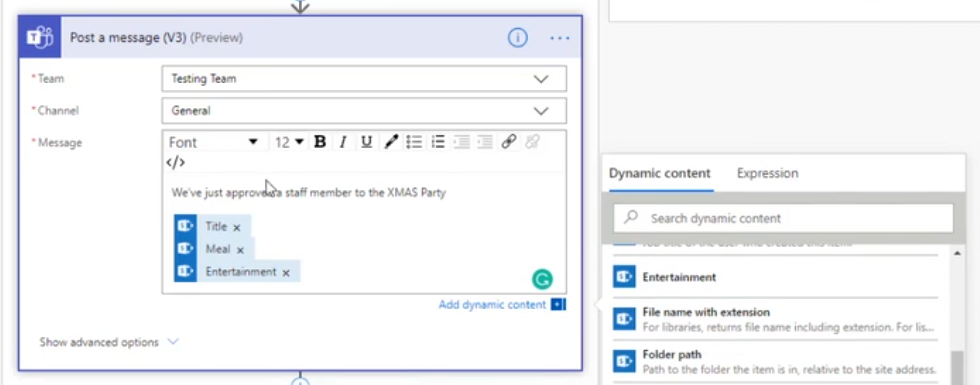
Task: Choose Folder path dynamic content item
Action: [776, 361]
